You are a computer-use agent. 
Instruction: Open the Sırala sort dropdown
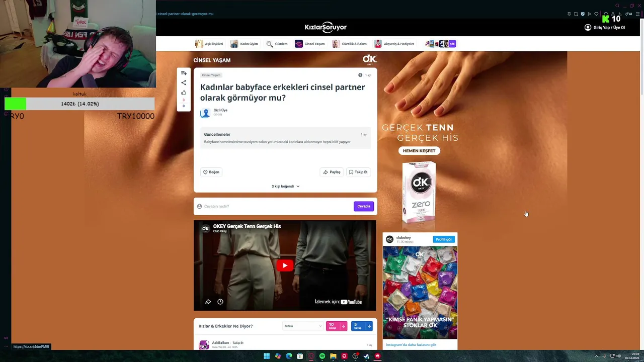click(x=303, y=326)
